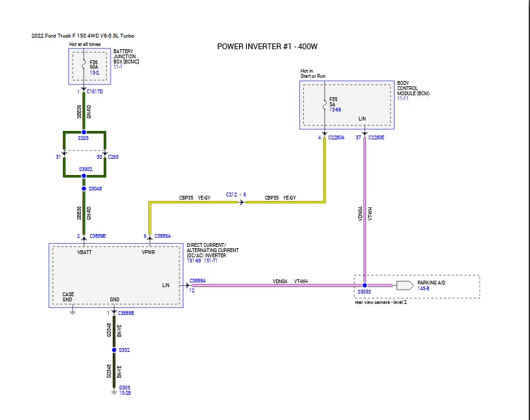The height and width of the screenshot is (420, 530).
Task: Open the 145-8 Parking Aid link
Action: (423, 288)
